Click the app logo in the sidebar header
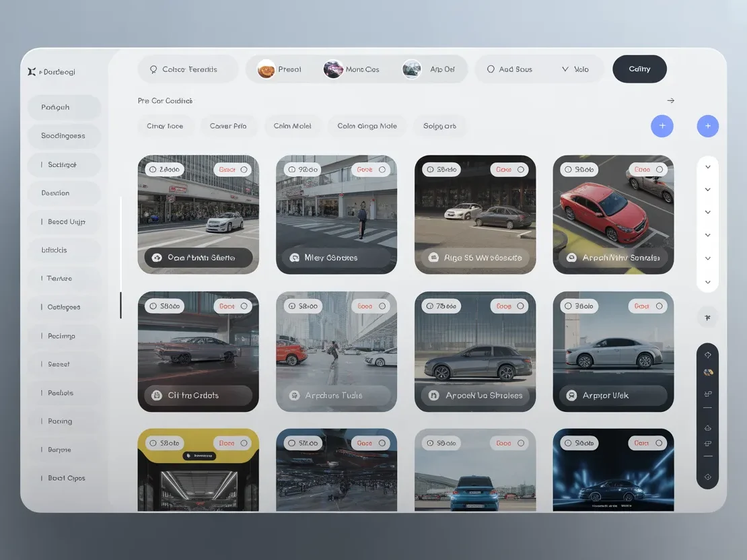 click(x=32, y=71)
